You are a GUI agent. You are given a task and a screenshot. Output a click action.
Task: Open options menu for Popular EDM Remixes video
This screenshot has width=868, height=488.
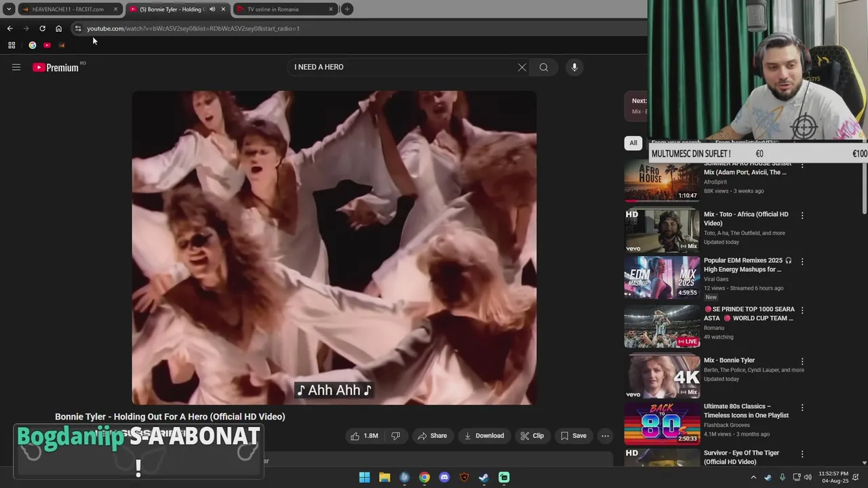pos(802,262)
